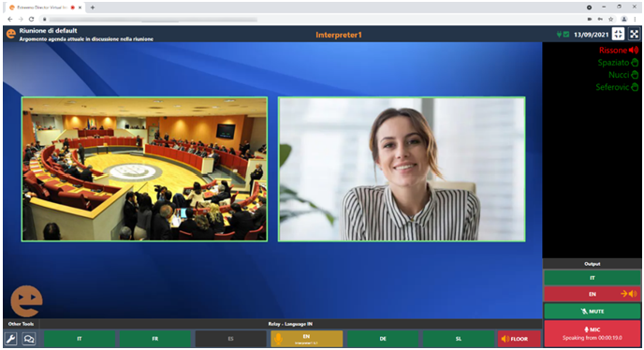The image size is (644, 350).
Task: Click the Other Tools label
Action: [21, 324]
